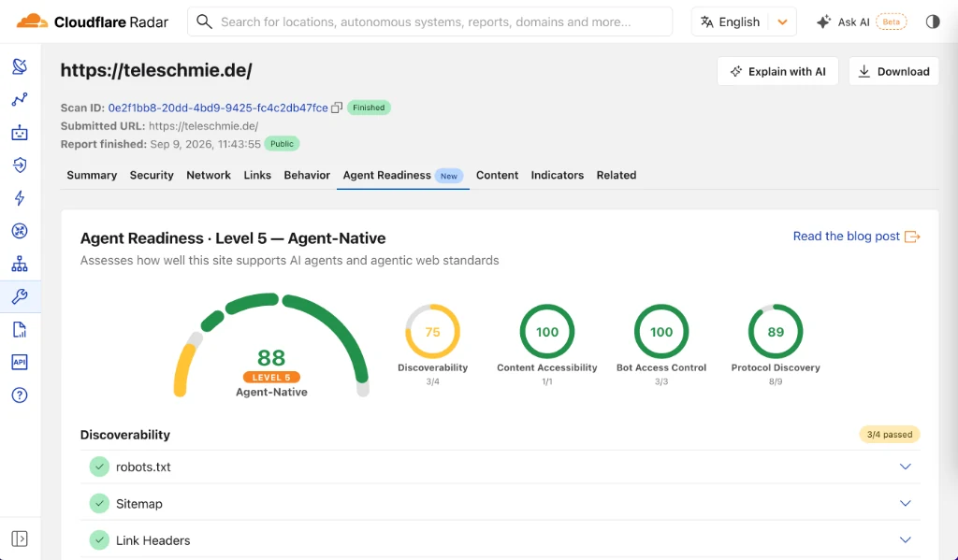This screenshot has height=560, width=958.
Task: Click the Explain with AI button
Action: (777, 71)
